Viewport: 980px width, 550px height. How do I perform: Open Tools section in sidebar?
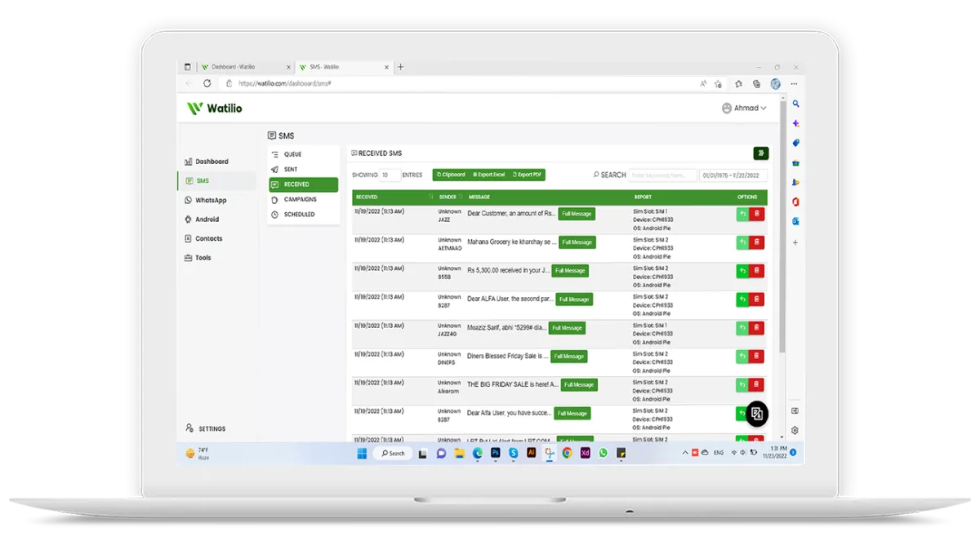click(x=198, y=258)
